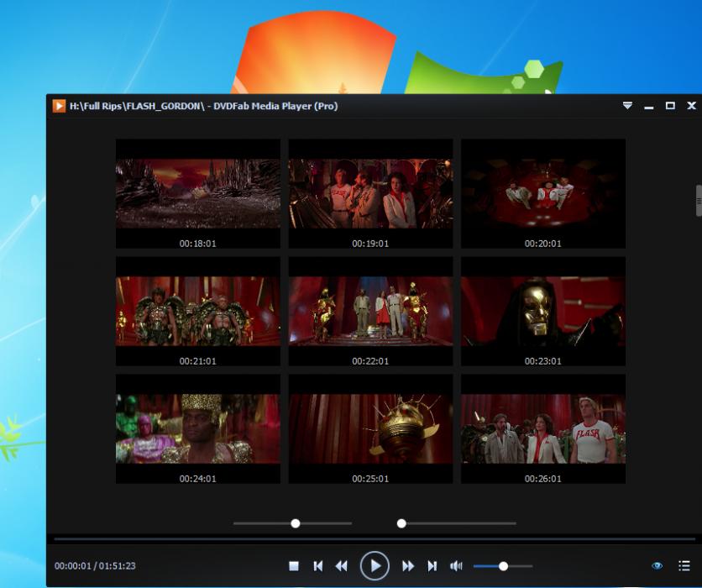
Task: Select the 00:23:01 thumbnail
Action: [x=543, y=312]
